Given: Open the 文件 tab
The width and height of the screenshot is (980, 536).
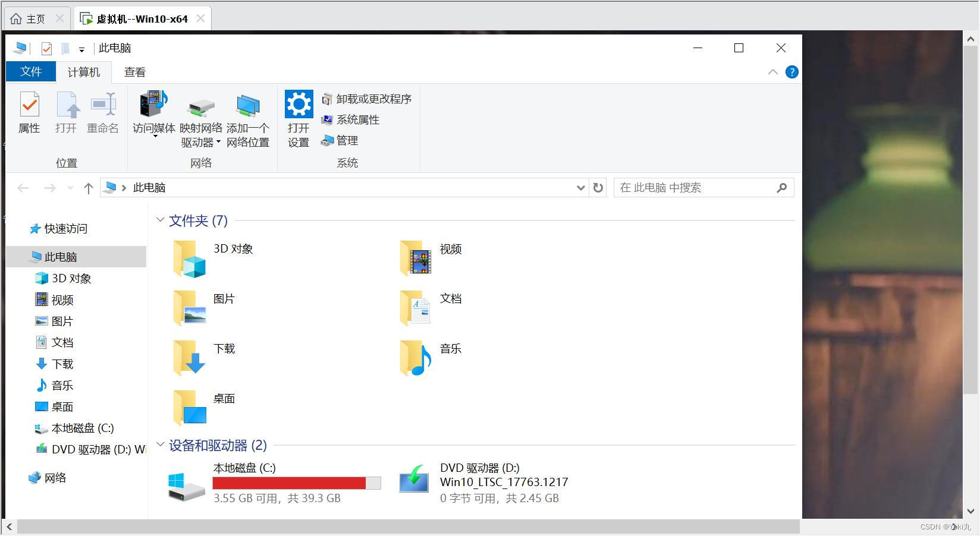Looking at the screenshot, I should tap(31, 72).
